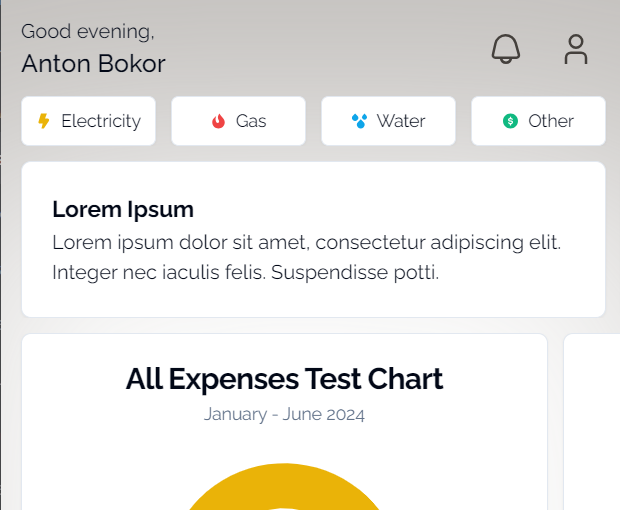Click the All Expenses Test Chart title
This screenshot has width=620, height=510.
(x=284, y=379)
